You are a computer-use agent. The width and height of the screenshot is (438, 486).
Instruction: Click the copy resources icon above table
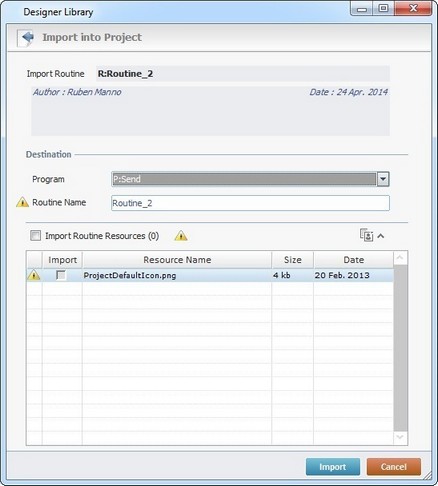[366, 235]
